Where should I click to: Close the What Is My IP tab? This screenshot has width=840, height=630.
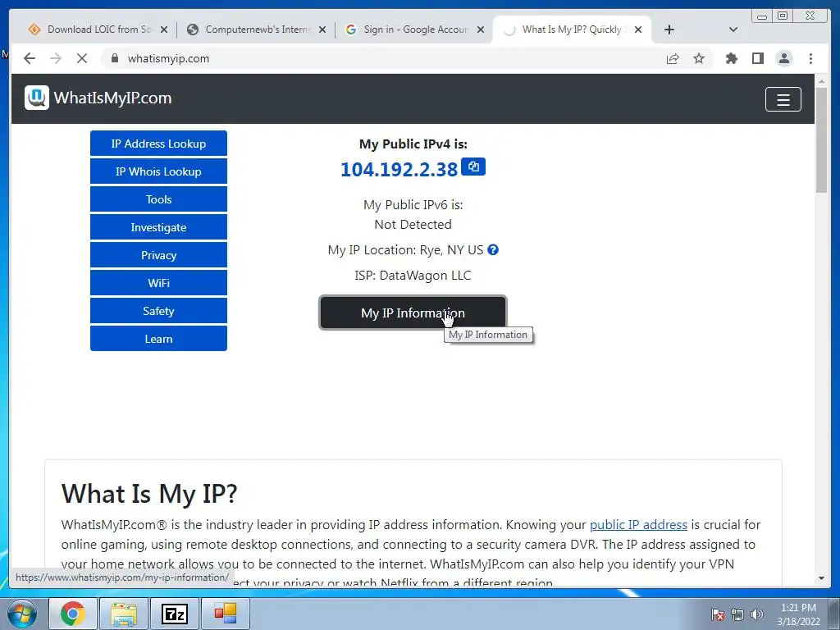pyautogui.click(x=638, y=30)
